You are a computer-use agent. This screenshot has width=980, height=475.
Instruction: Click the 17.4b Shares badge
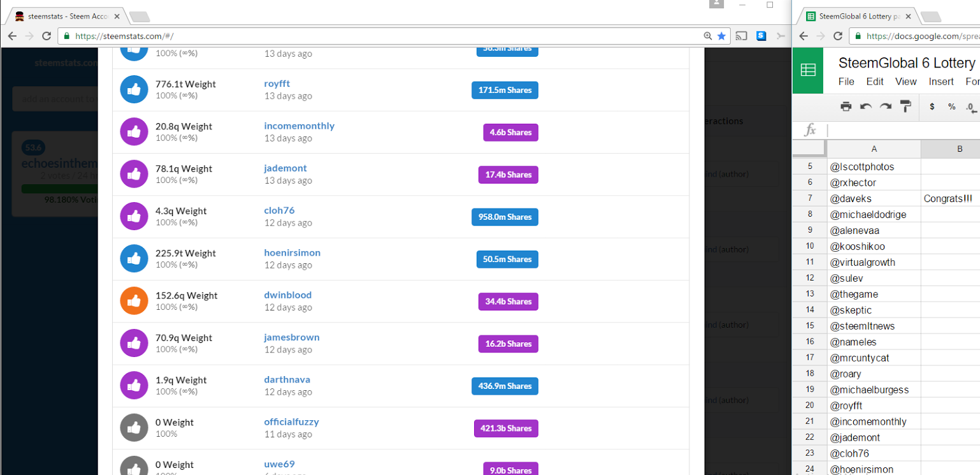click(508, 175)
